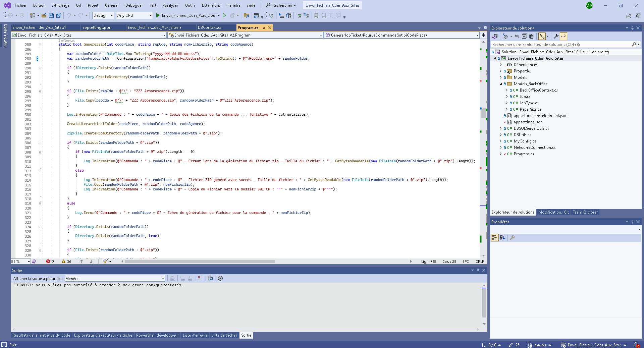Save all open files
The image size is (644, 348).
(x=59, y=15)
